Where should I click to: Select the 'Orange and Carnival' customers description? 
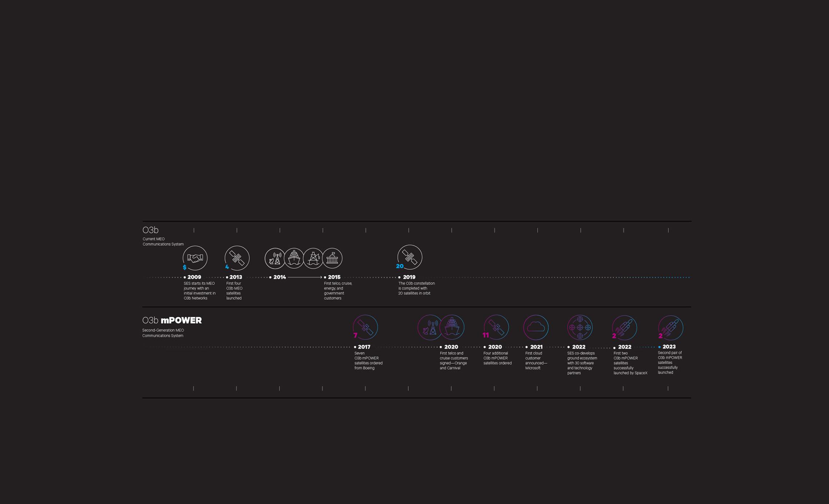454,361
